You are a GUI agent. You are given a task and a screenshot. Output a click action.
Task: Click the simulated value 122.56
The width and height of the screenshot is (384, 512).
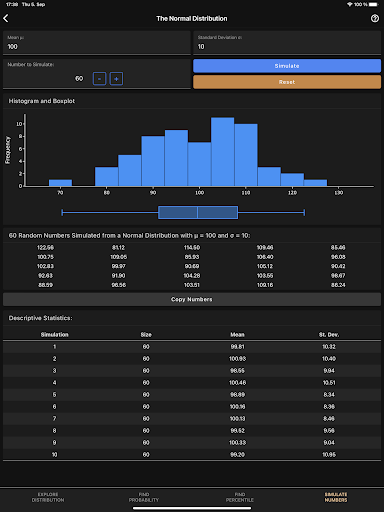coord(46,248)
